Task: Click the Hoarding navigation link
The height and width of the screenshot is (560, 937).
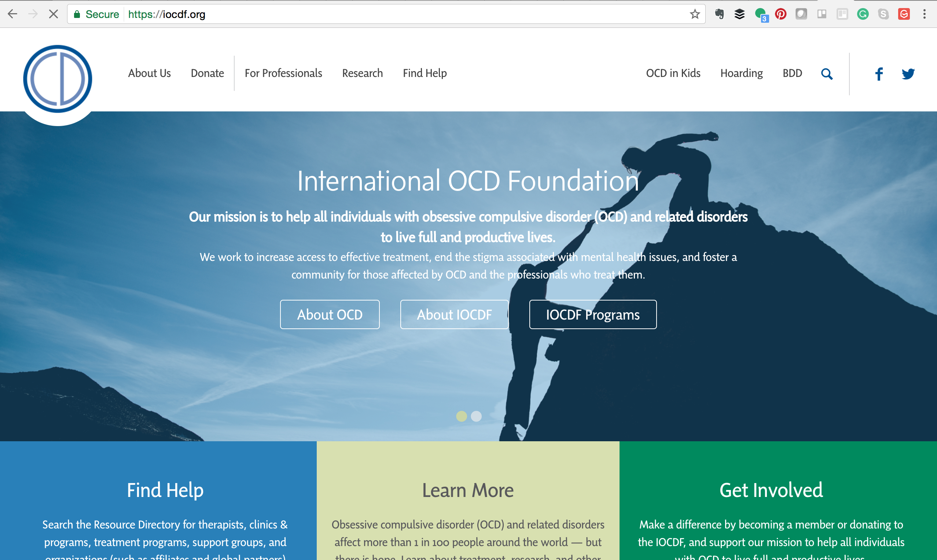Action: click(x=741, y=73)
